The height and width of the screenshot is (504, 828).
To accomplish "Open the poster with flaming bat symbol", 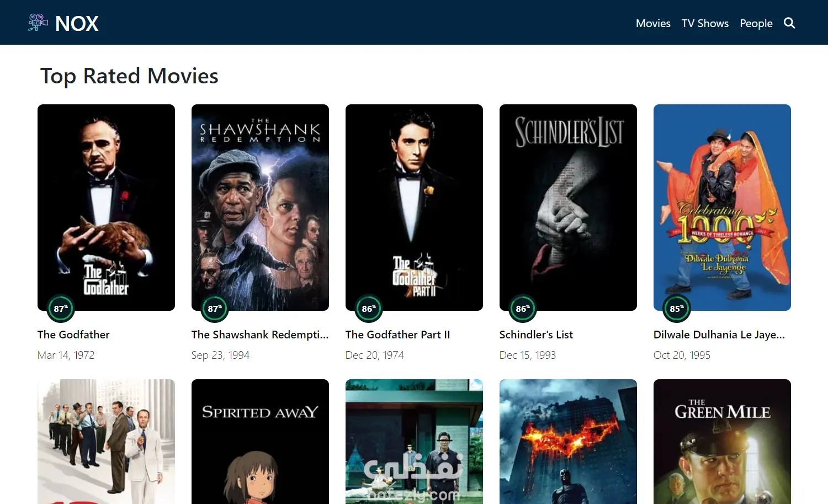I will [x=568, y=442].
